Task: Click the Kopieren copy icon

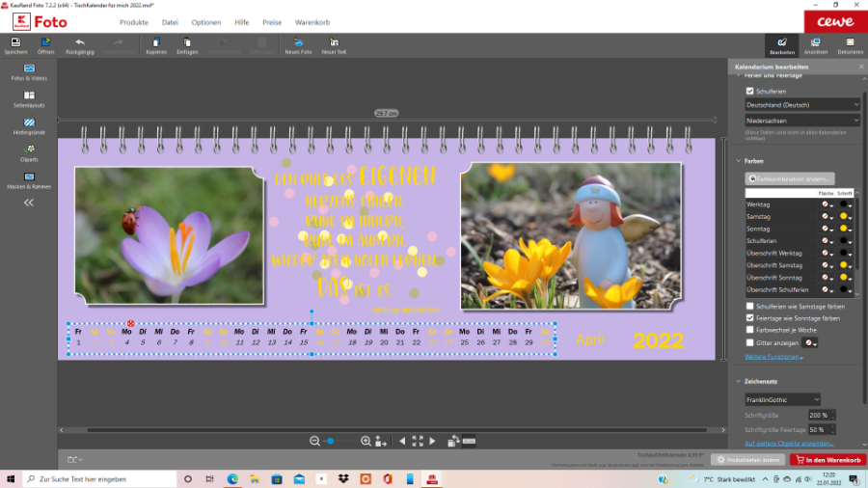Action: pos(156,42)
